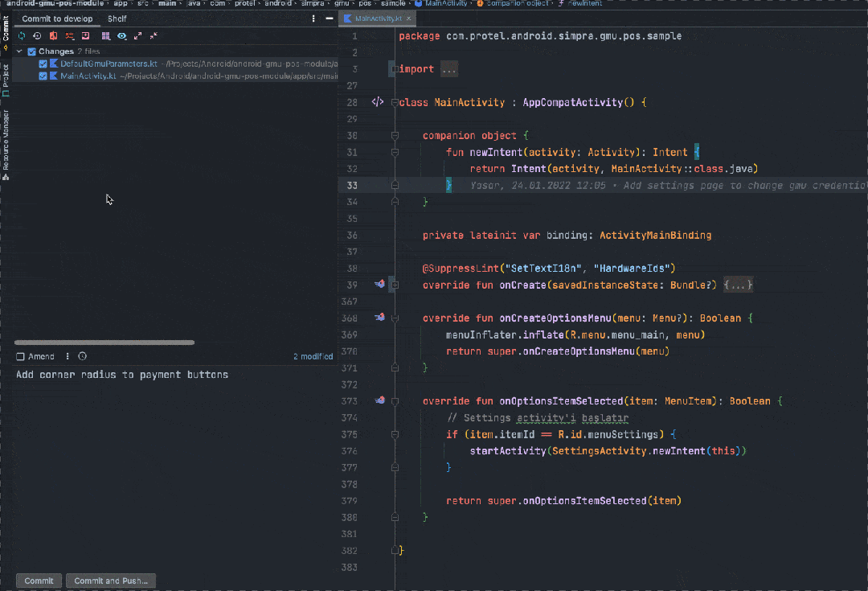868x591 pixels.
Task: Fold the MainActivity class at line 28
Action: [x=395, y=102]
